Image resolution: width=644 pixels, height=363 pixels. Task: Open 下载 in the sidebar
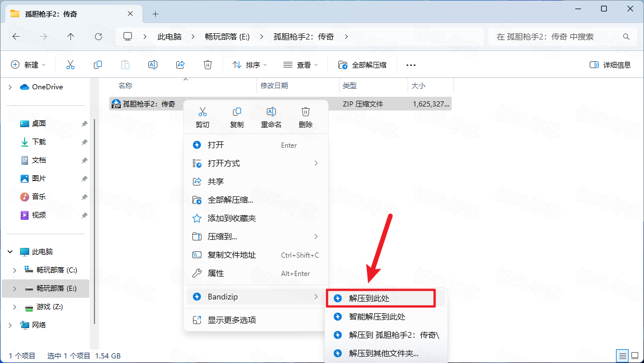[38, 141]
